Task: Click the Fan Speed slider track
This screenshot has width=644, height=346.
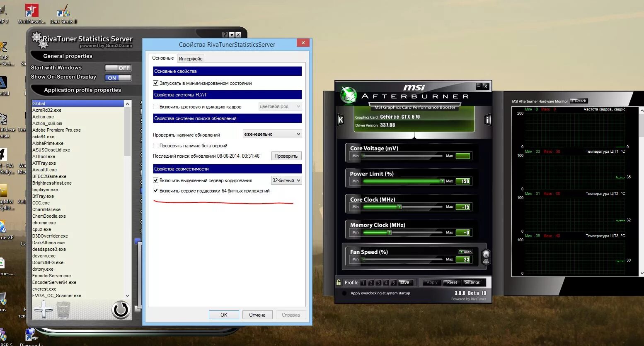Action: (x=402, y=259)
